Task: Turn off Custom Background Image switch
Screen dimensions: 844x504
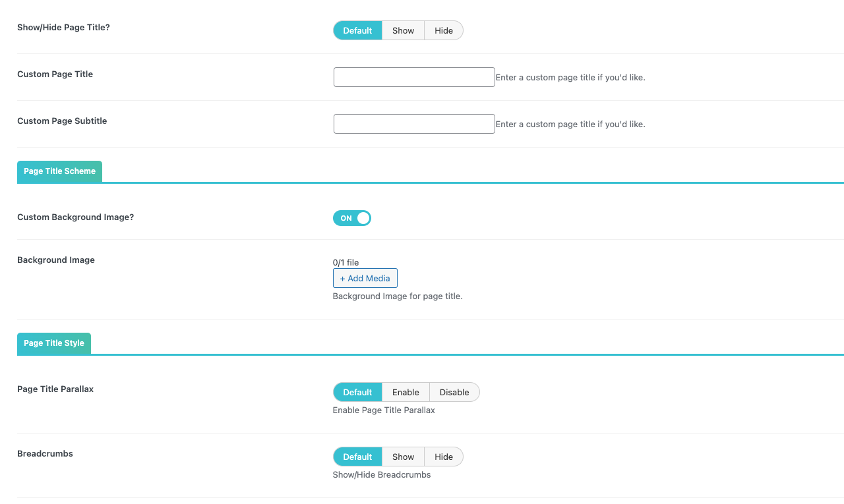Action: coord(352,218)
